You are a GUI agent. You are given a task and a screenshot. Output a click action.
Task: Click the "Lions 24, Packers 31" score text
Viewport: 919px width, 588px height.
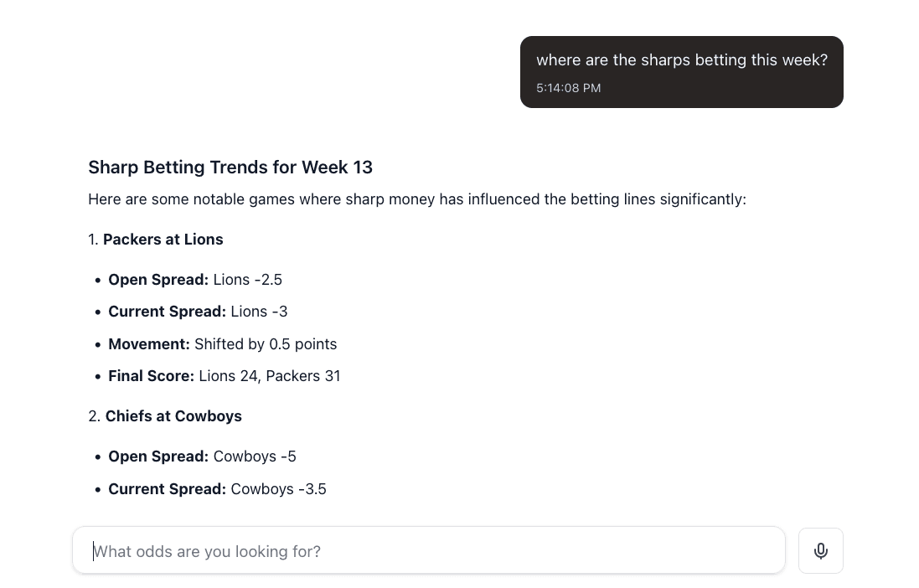click(270, 376)
